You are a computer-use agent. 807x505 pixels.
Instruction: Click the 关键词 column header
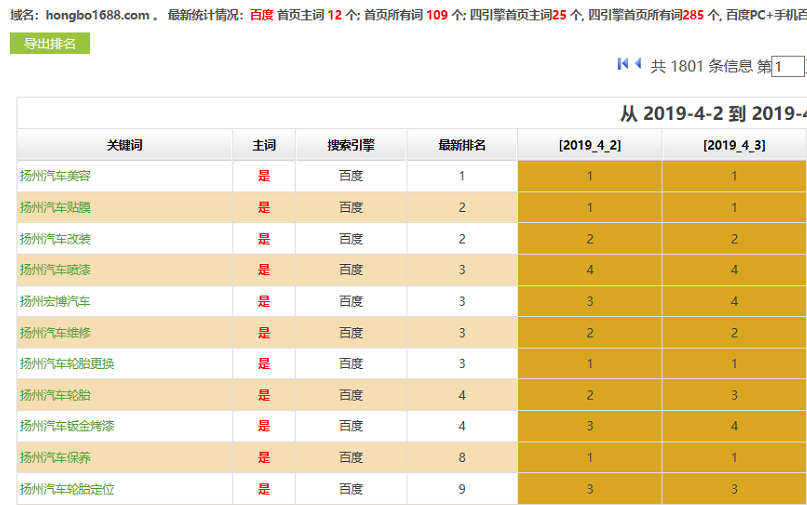(x=125, y=145)
